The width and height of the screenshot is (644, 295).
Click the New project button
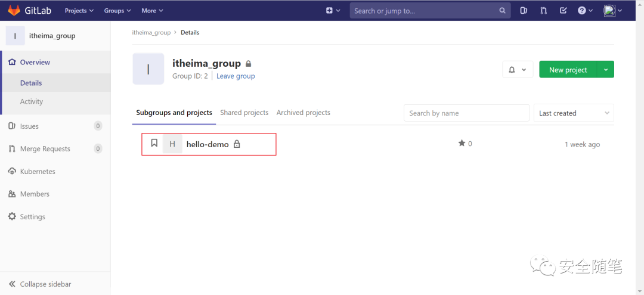click(568, 69)
